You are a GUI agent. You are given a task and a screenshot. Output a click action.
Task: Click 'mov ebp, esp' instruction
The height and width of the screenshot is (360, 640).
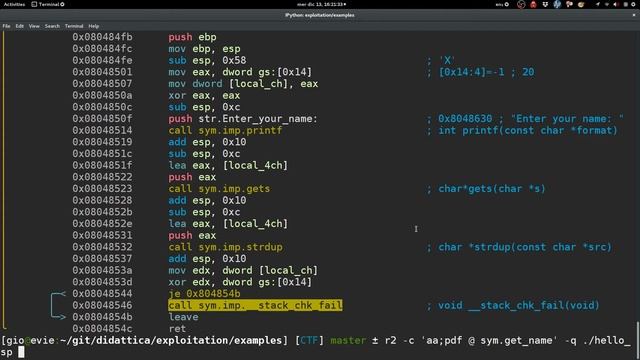204,49
